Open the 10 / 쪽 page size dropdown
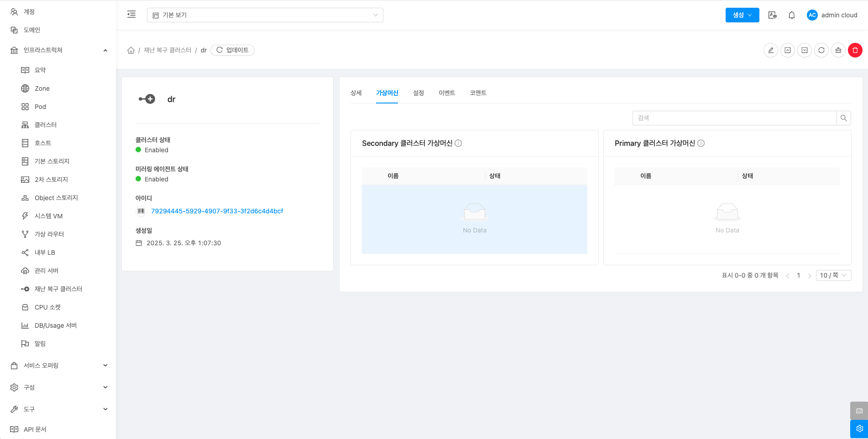Image resolution: width=868 pixels, height=439 pixels. click(833, 275)
